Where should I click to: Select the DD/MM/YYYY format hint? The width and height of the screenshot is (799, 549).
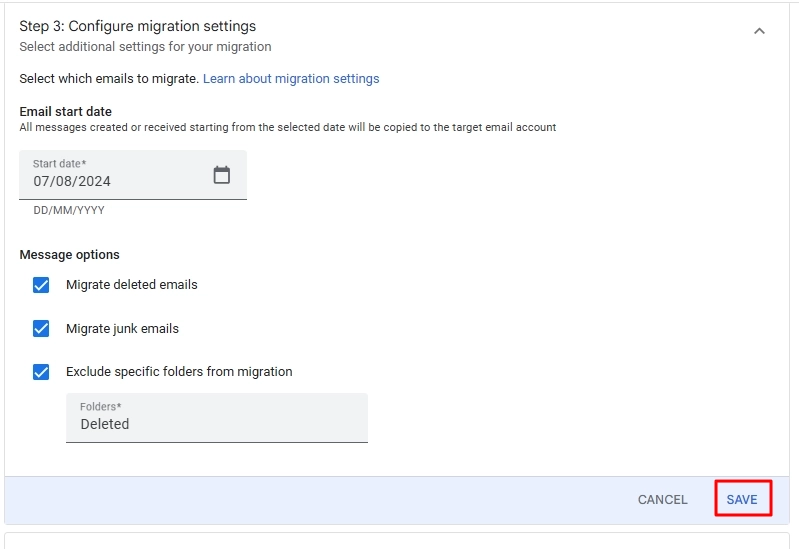[69, 210]
